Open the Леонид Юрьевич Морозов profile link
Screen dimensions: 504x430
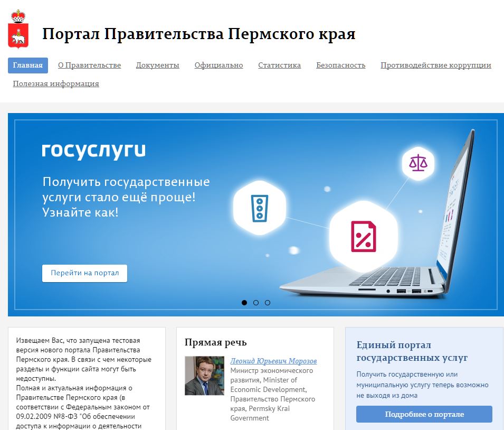(273, 361)
